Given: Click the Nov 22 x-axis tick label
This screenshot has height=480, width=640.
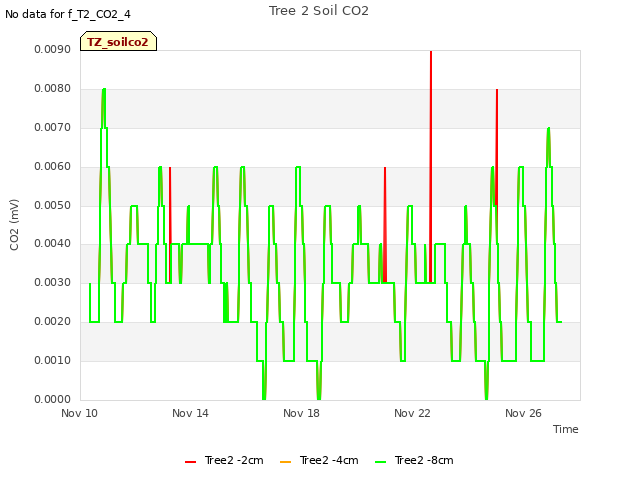Looking at the screenshot, I should (412, 413).
